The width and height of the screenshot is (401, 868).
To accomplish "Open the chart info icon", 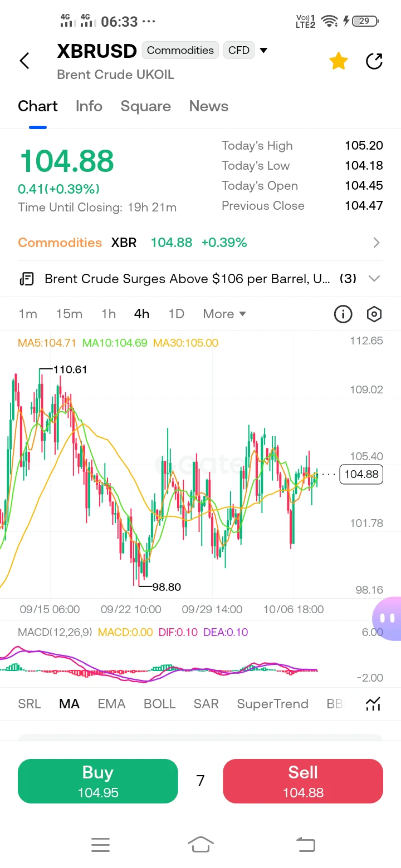I will tap(343, 314).
